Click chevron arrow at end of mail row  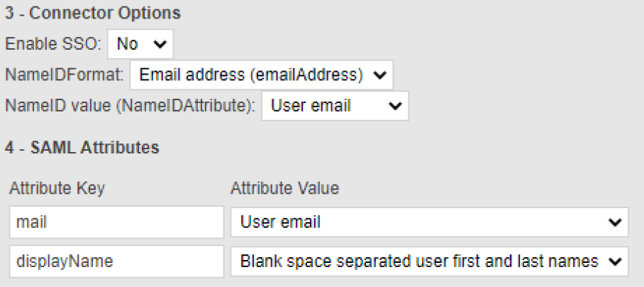click(x=614, y=222)
